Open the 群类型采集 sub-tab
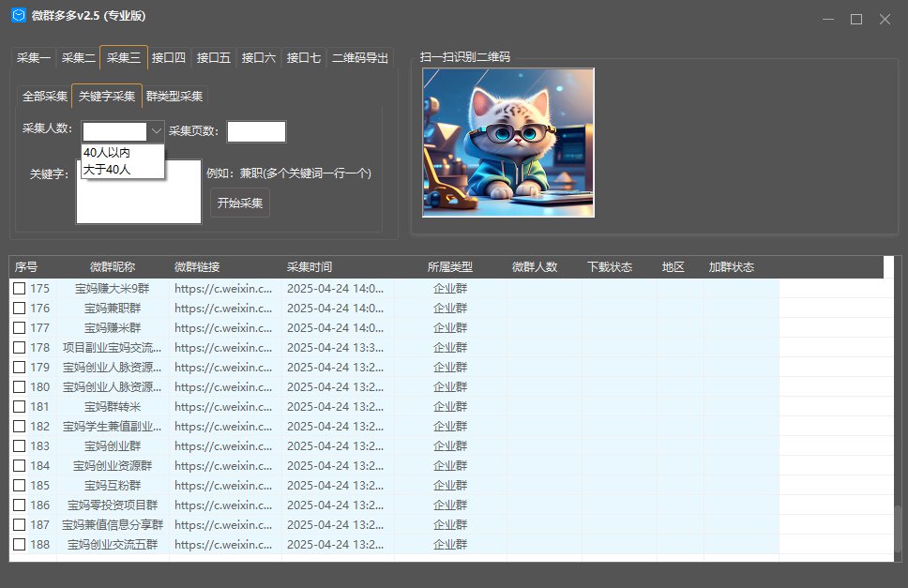This screenshot has height=588, width=908. point(174,97)
